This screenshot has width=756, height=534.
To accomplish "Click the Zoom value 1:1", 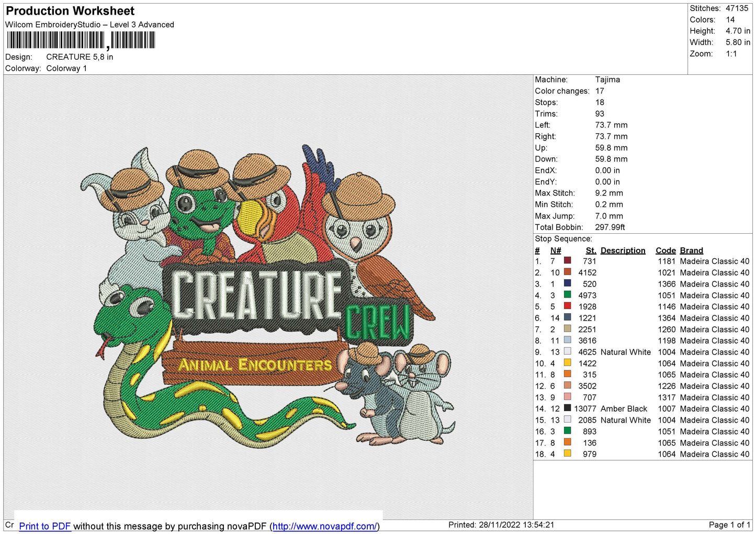I will pos(731,54).
